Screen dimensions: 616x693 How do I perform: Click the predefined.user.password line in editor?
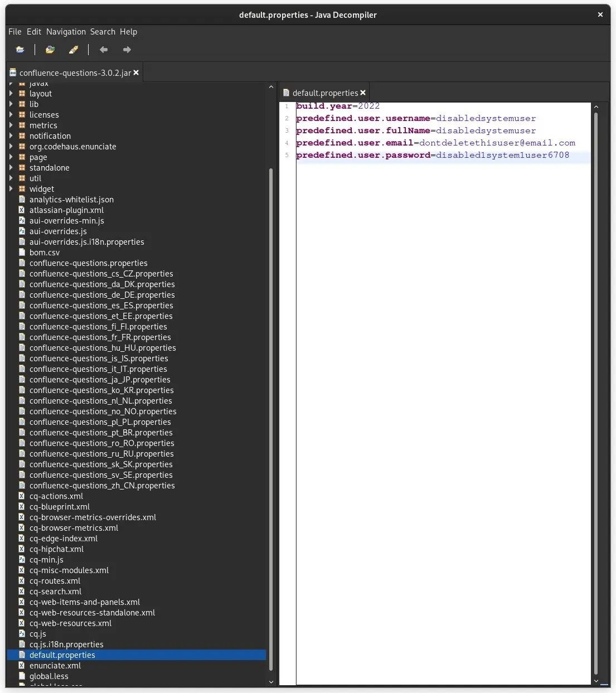(x=433, y=155)
